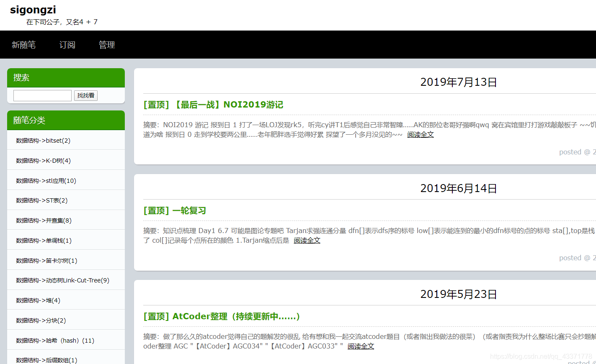Click the 随笔分类 panel header
The width and height of the screenshot is (596, 364).
coord(29,120)
